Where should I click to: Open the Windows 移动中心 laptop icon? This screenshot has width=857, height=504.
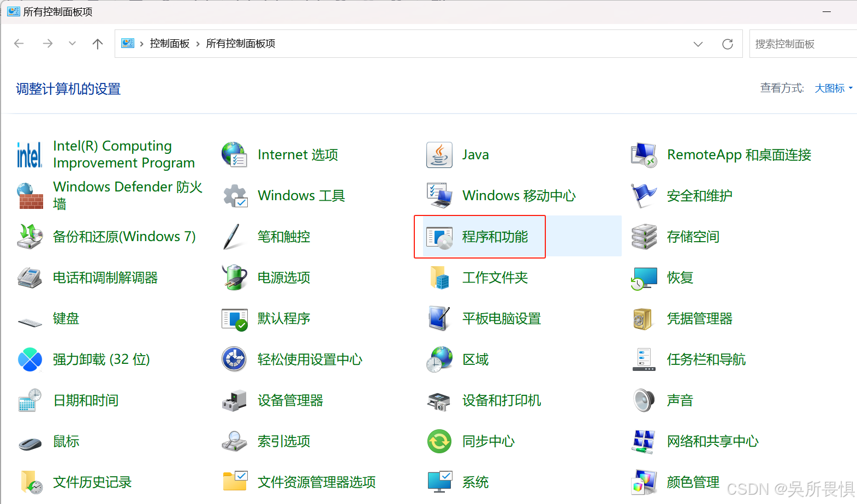pos(439,196)
